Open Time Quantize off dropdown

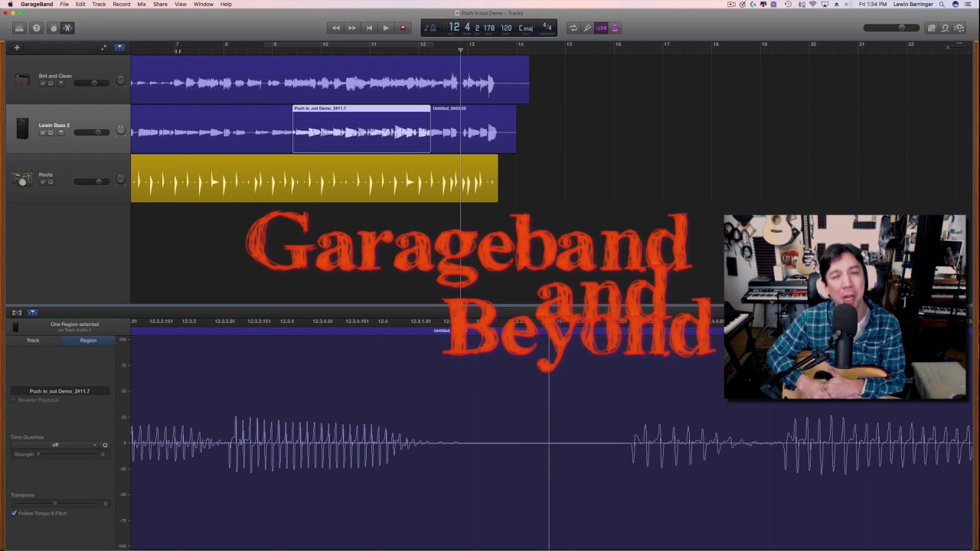click(x=55, y=445)
